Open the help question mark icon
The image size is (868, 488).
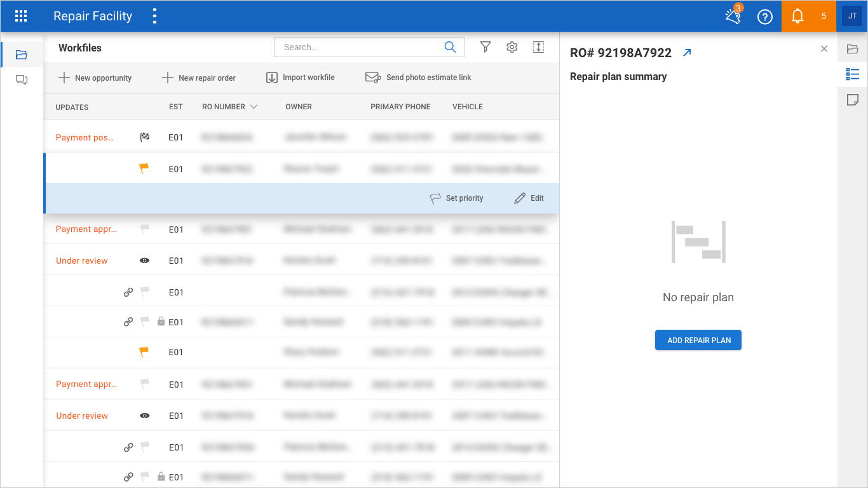coord(765,17)
